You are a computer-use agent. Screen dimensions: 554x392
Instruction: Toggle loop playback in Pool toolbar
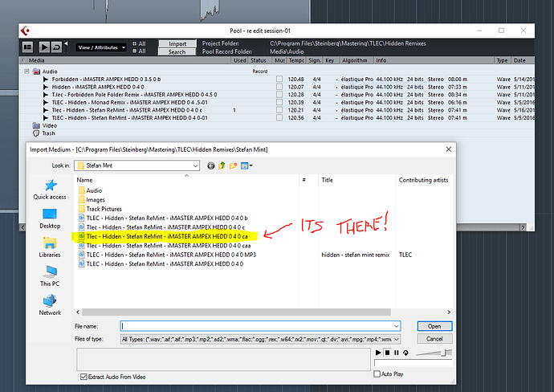[x=56, y=47]
